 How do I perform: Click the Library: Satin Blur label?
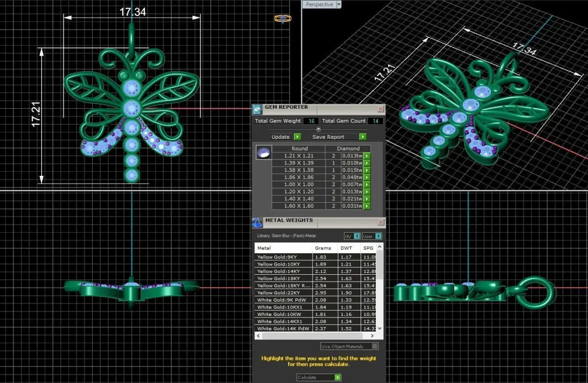coord(287,236)
